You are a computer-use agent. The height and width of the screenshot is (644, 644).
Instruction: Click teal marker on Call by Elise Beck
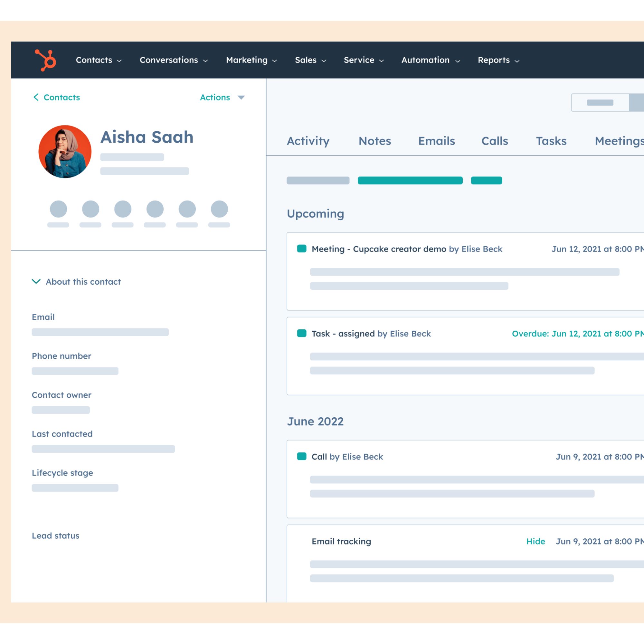point(301,456)
